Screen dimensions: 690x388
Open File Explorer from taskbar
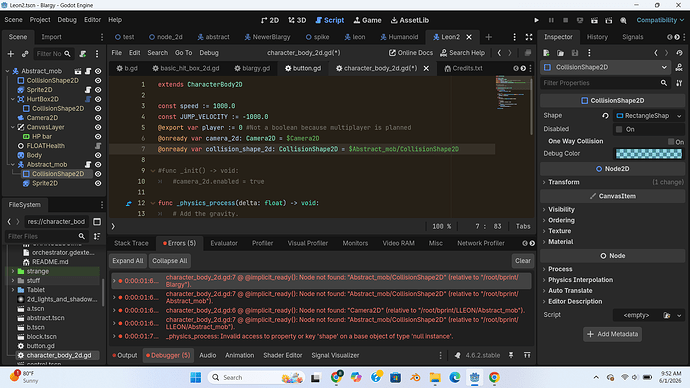435,377
